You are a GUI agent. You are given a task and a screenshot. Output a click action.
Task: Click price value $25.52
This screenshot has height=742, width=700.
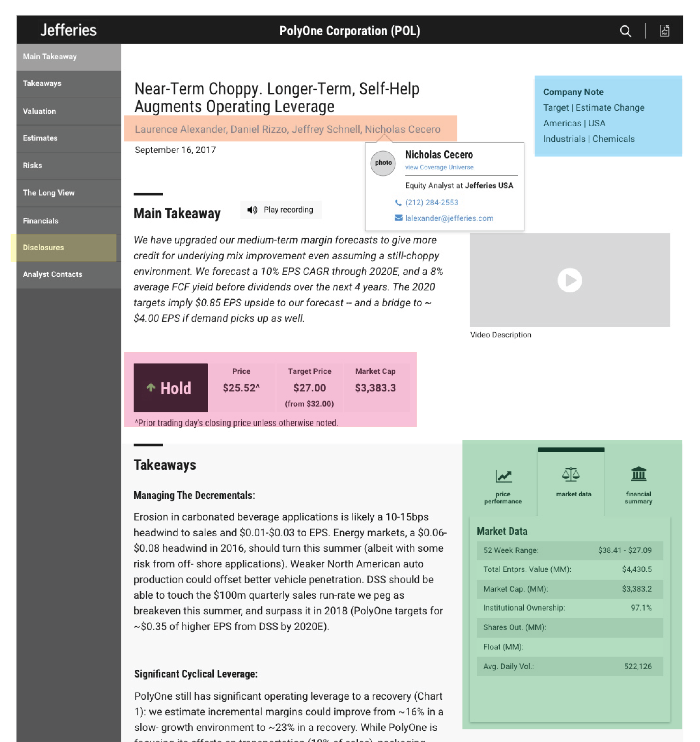coord(241,388)
